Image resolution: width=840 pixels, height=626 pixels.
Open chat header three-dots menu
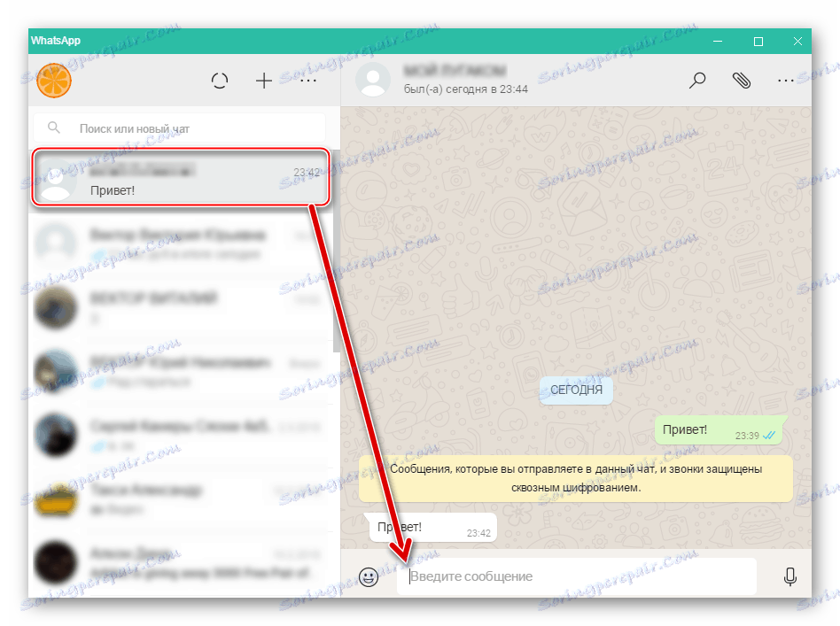coord(785,81)
